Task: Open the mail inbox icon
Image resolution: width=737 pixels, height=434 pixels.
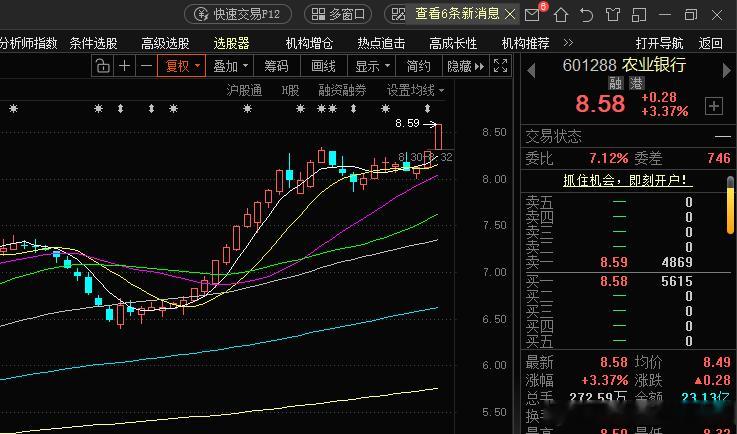Action: pyautogui.click(x=533, y=15)
